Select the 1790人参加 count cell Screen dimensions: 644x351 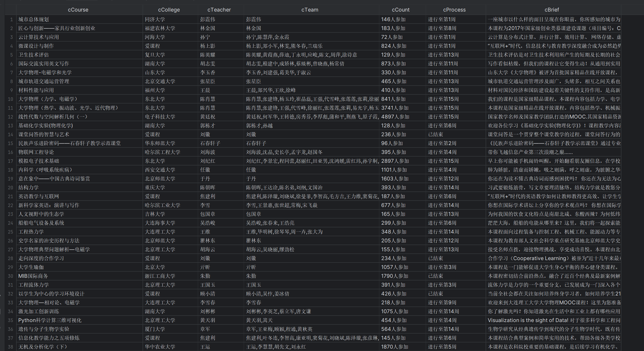click(395, 276)
